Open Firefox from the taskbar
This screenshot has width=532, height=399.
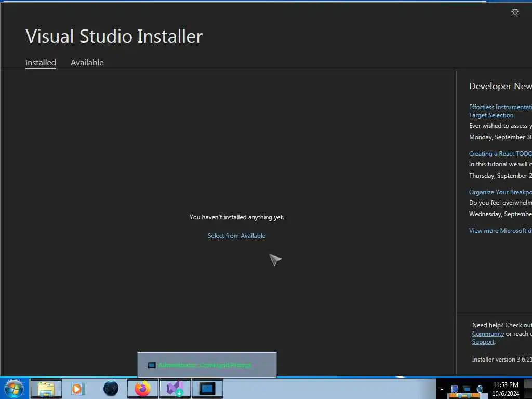pos(143,389)
